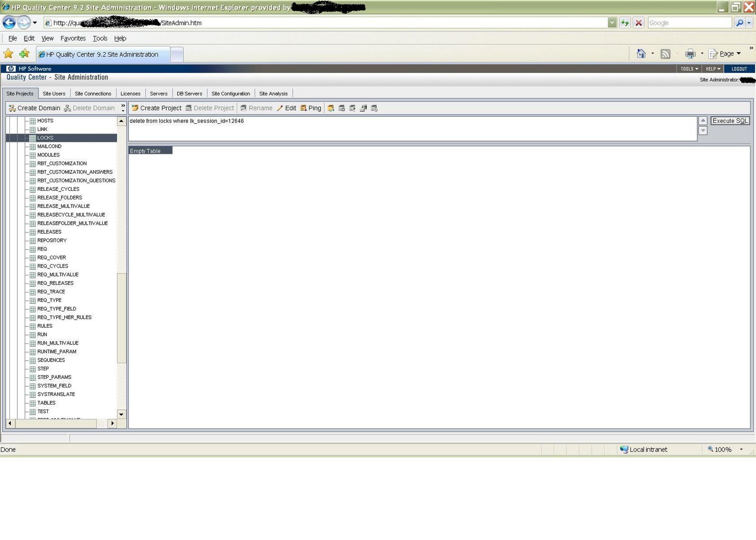Screen dimensions: 756x540
Task: Click the Execute SQL button
Action: pyautogui.click(x=730, y=121)
